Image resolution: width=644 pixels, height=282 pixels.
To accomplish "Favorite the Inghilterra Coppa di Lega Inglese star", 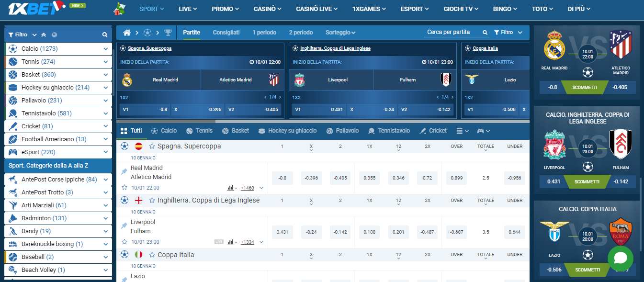I will [152, 200].
